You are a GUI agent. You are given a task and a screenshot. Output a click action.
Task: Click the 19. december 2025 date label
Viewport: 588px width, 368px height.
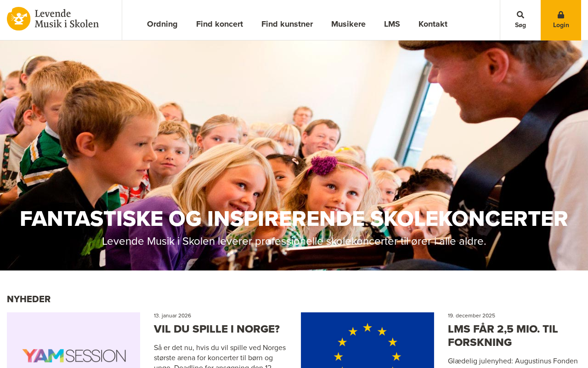[471, 316]
